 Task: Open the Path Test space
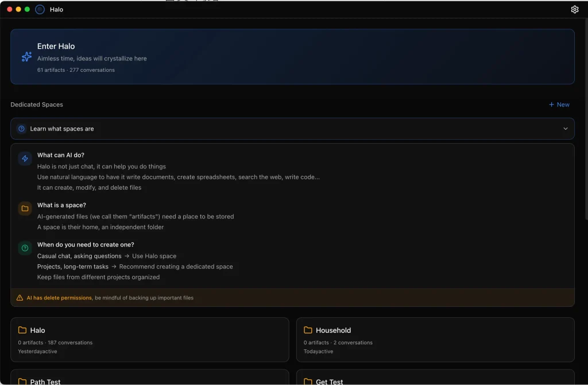click(149, 378)
